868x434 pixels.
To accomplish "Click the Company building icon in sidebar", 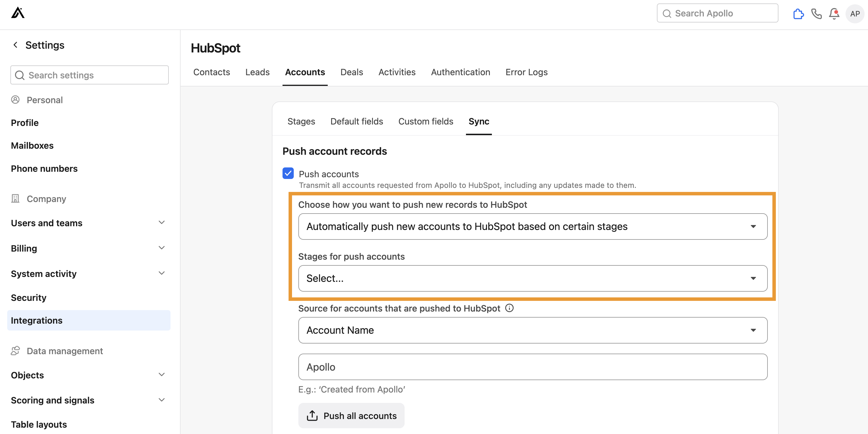I will 15,199.
